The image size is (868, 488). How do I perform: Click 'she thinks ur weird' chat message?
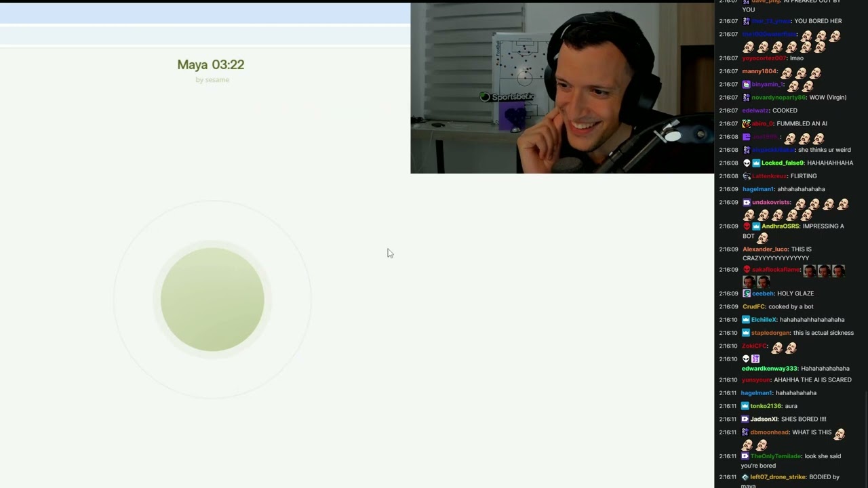(x=824, y=150)
